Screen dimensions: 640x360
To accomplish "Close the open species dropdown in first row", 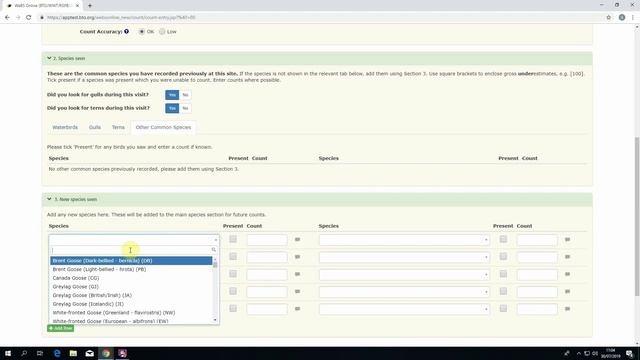I will pos(134,240).
